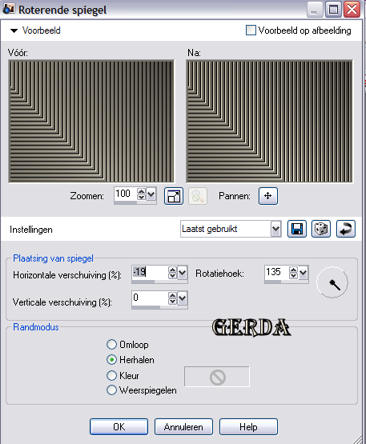The width and height of the screenshot is (366, 444).
Task: Open the Help button
Action: coord(248,427)
